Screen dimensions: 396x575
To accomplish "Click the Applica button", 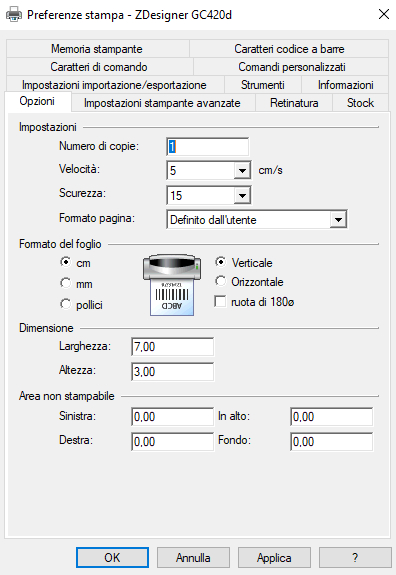I will pyautogui.click(x=274, y=557).
